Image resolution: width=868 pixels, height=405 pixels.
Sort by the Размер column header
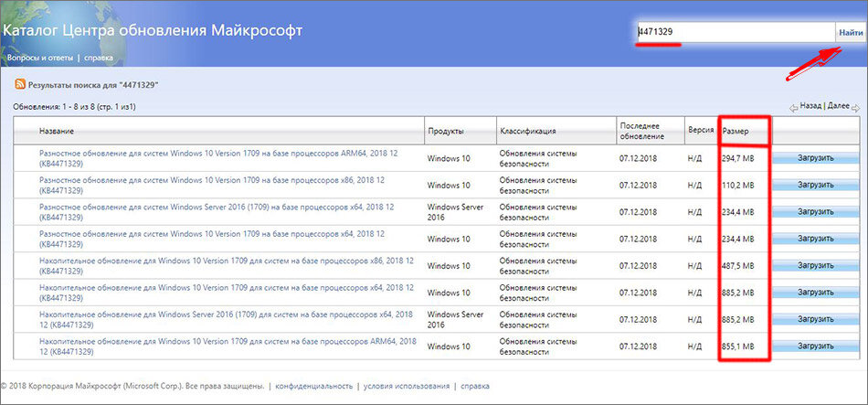[736, 132]
